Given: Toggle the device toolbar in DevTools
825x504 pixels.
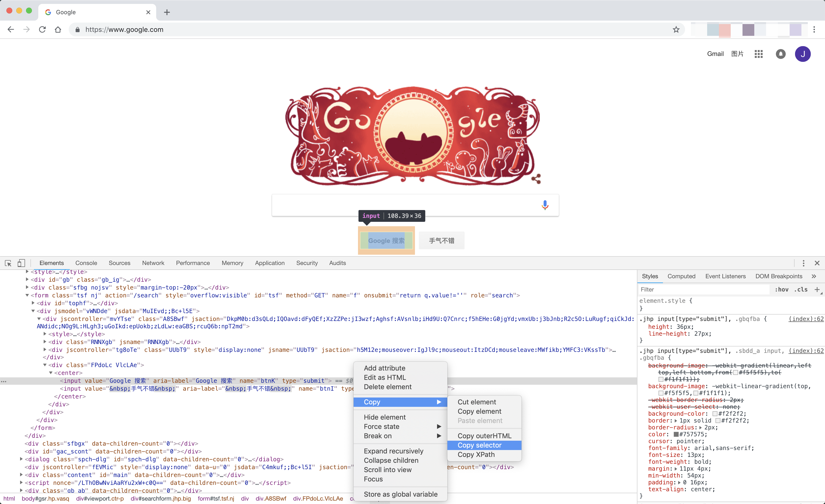Looking at the screenshot, I should pyautogui.click(x=21, y=263).
